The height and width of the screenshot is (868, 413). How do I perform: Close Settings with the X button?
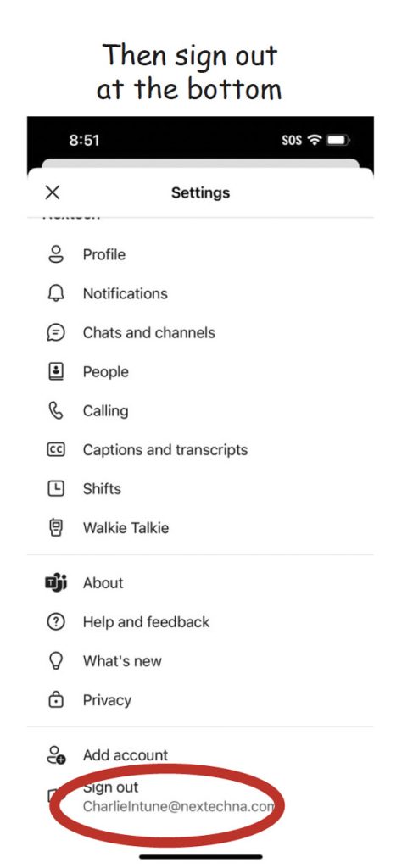click(52, 192)
